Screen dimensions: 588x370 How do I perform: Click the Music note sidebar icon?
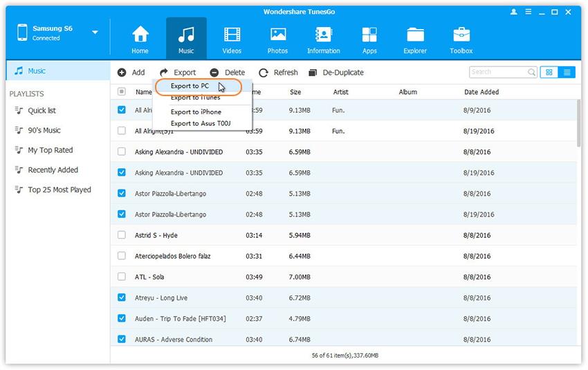click(19, 71)
